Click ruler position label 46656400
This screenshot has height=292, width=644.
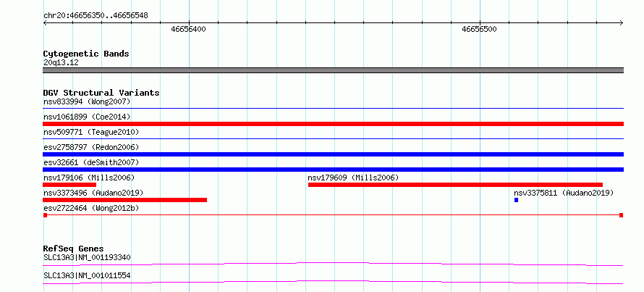pyautogui.click(x=189, y=29)
